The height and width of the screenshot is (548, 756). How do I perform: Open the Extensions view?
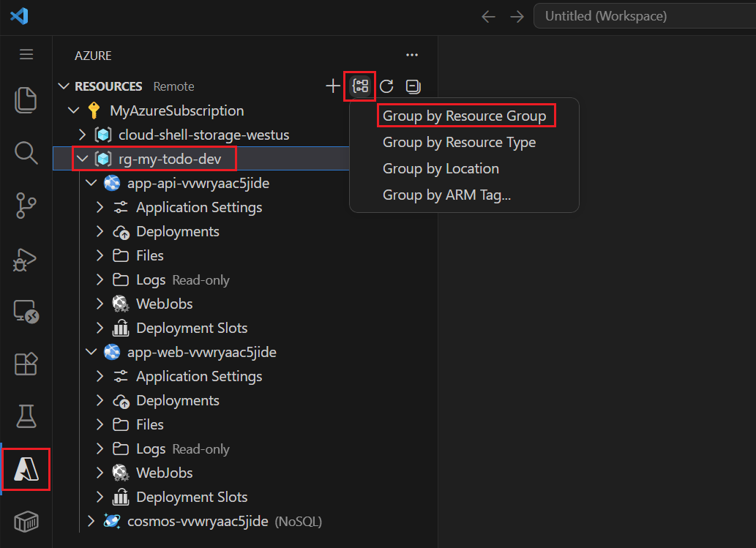pos(26,364)
